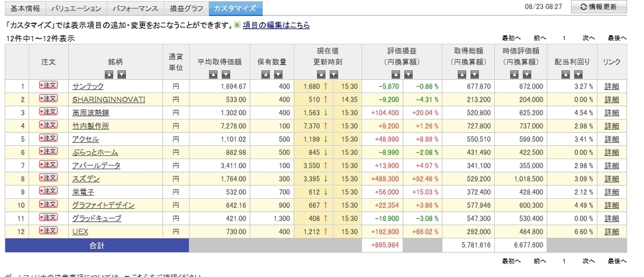Sort 銘柄 column ascending arrow
644x277 pixels.
[x=109, y=74]
